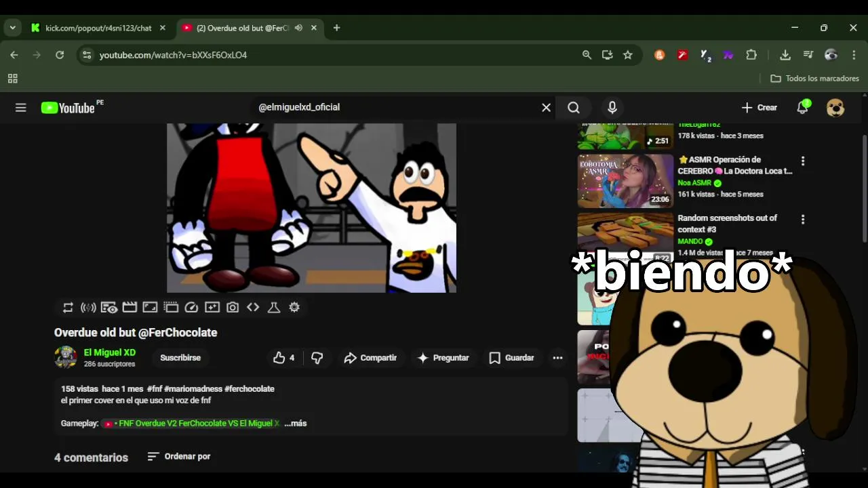The height and width of the screenshot is (488, 868).
Task: Click the eye reduced-view icon under video
Action: 109,307
